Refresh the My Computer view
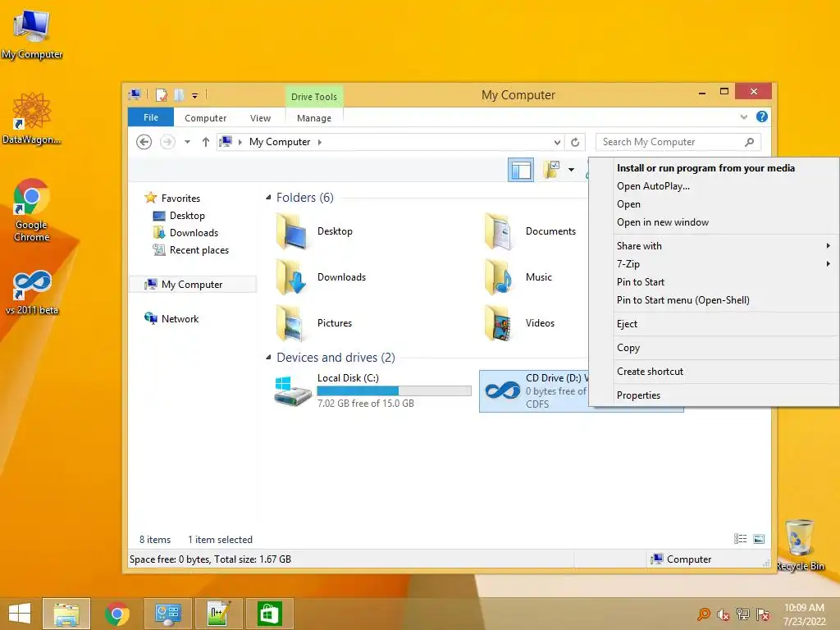840x630 pixels. tap(575, 142)
